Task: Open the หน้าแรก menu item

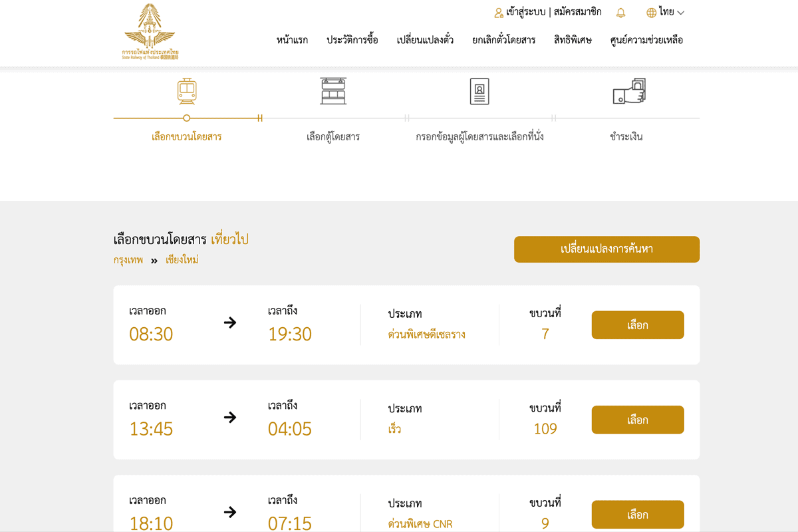Action: point(292,40)
